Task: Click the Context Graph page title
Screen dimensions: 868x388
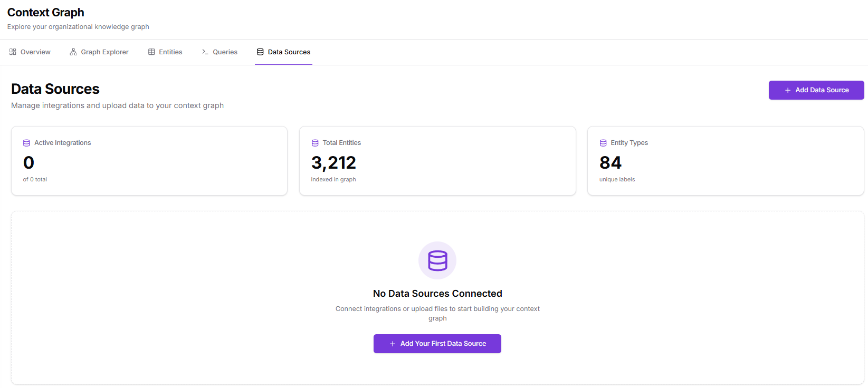Action: (46, 13)
